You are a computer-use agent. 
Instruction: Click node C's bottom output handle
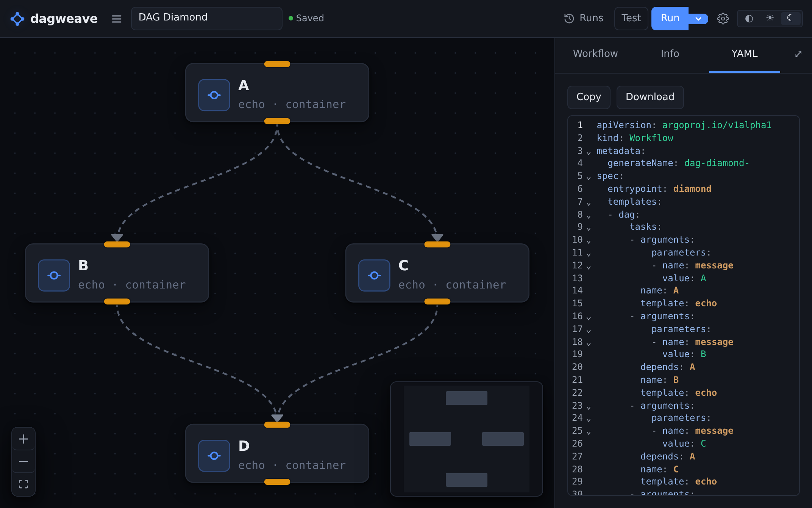tap(437, 301)
